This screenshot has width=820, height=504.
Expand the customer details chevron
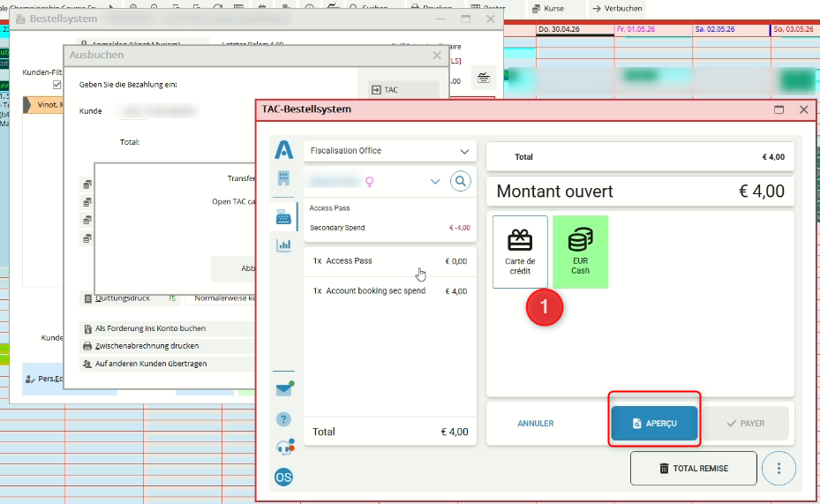[434, 182]
